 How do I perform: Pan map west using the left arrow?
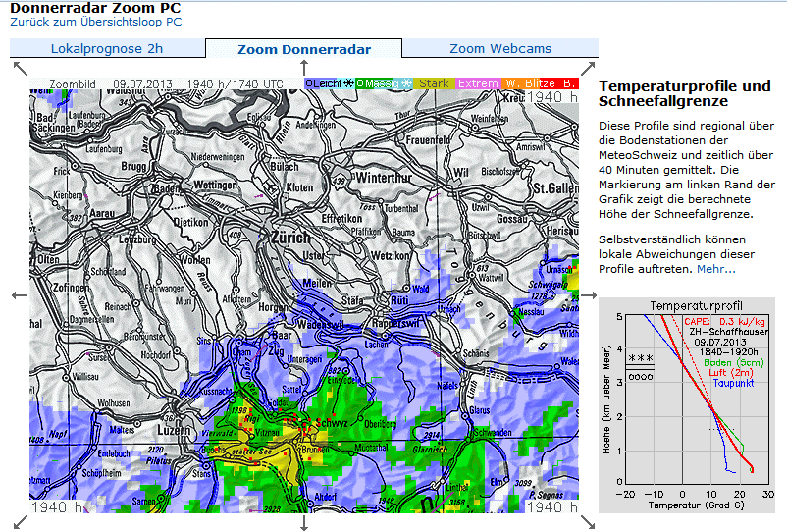point(20,295)
